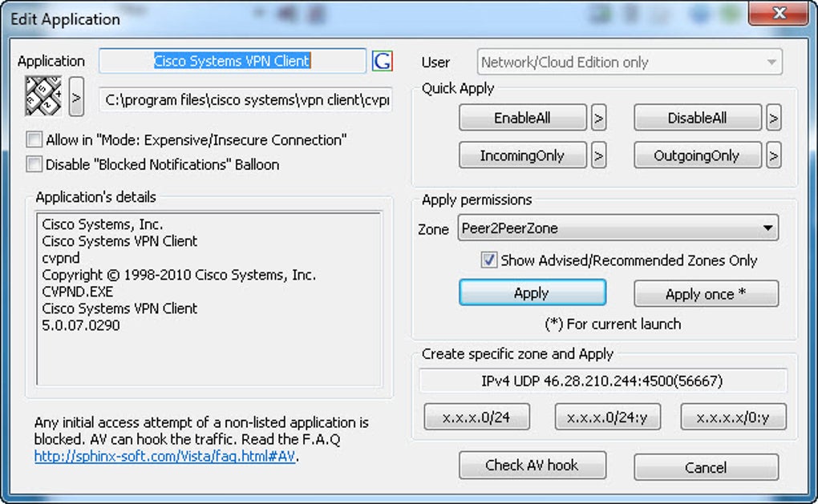Click the Check AV hook button
Viewport: 818px width, 504px height.
(533, 465)
